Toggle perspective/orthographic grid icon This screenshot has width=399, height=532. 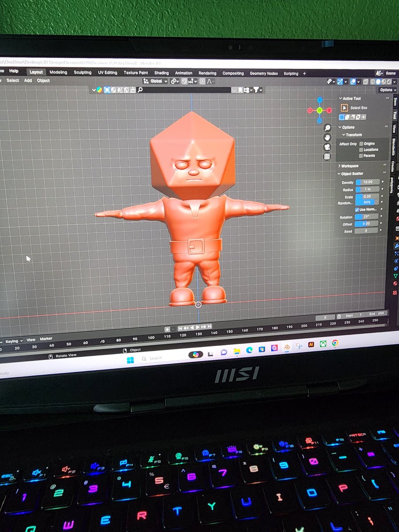[x=327, y=156]
